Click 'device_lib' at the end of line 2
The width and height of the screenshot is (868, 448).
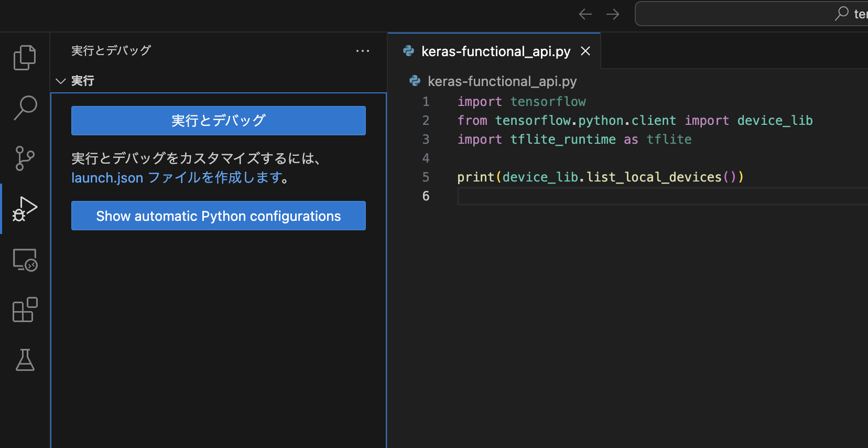(775, 121)
